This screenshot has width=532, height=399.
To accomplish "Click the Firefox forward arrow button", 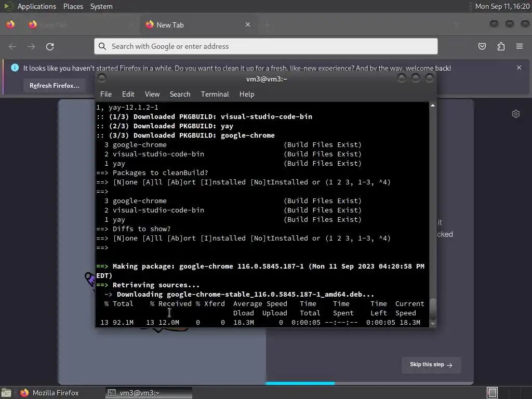I will click(31, 46).
